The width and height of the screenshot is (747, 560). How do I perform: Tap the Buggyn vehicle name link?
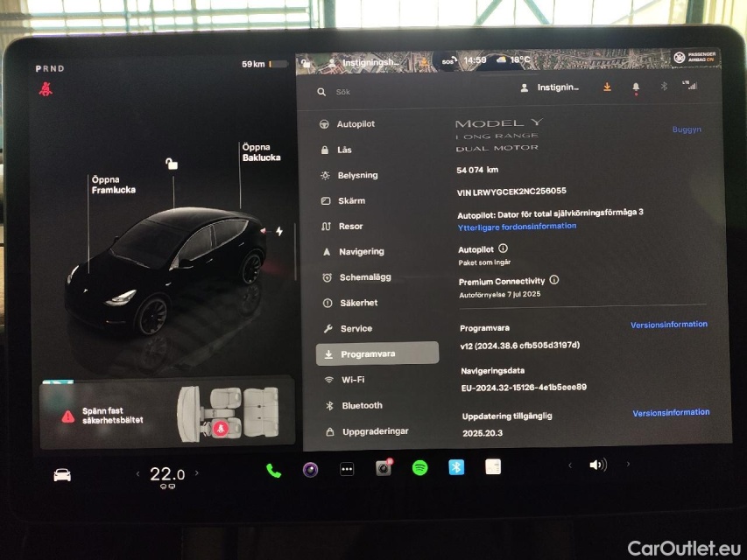pos(687,129)
